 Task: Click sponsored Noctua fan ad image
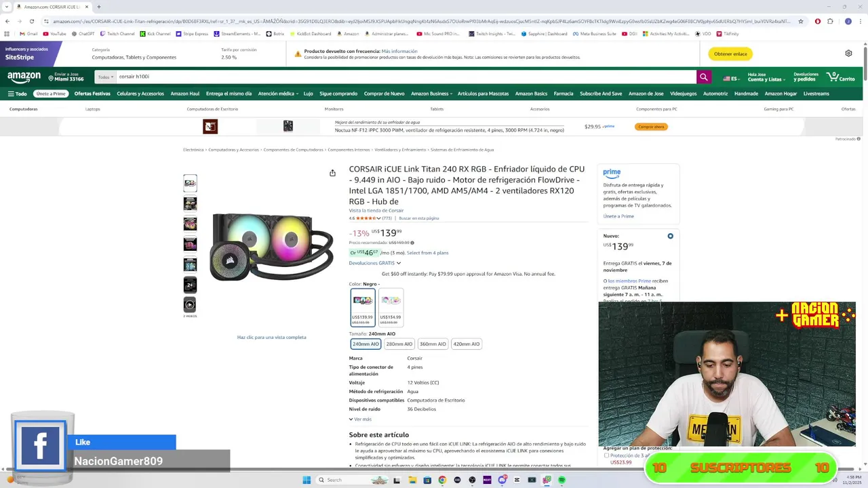(288, 126)
